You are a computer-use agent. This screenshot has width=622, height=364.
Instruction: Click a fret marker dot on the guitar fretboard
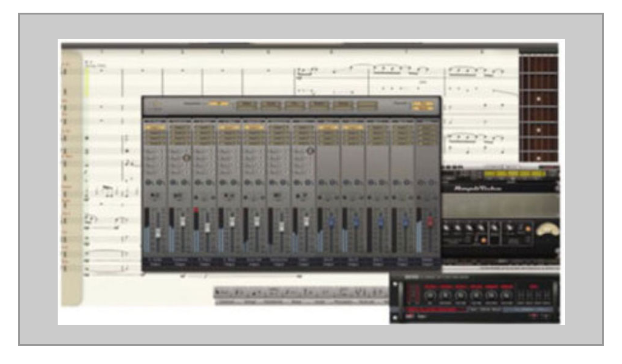tap(538, 99)
